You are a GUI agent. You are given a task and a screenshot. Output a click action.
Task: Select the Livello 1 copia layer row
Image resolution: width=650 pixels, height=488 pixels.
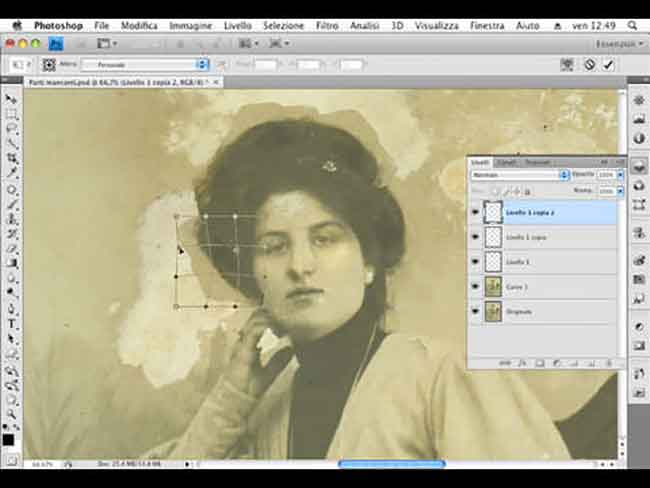pyautogui.click(x=543, y=237)
